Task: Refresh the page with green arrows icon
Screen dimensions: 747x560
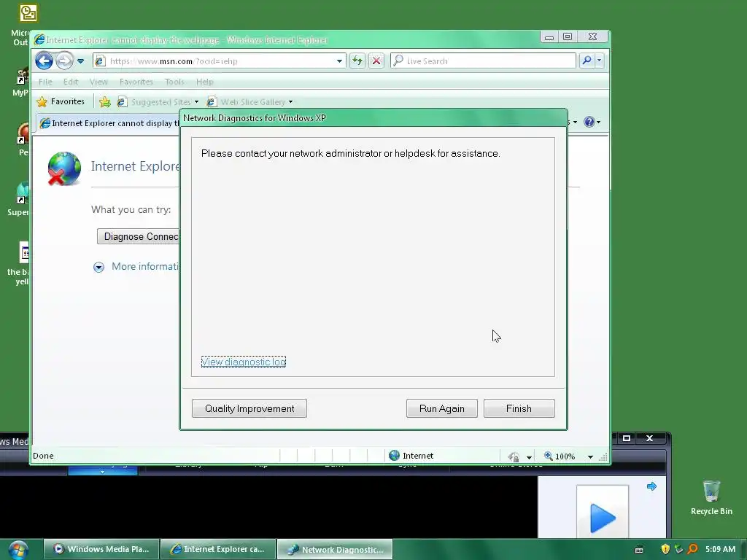Action: 357,61
